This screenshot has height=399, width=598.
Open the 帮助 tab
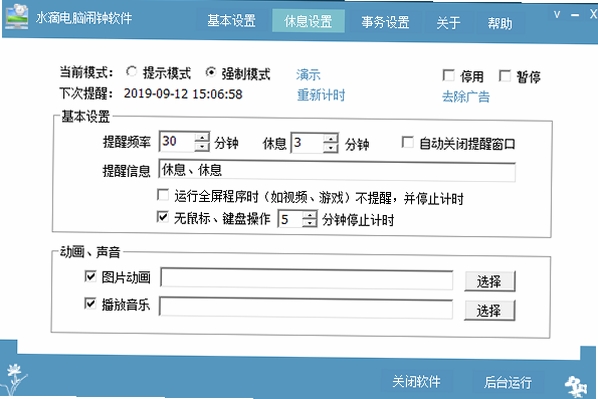coord(500,23)
